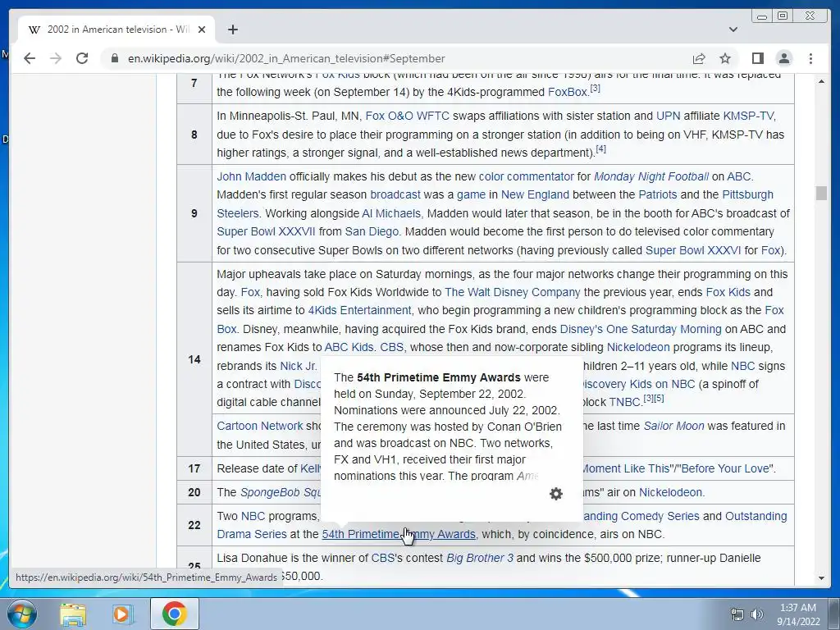Image resolution: width=840 pixels, height=630 pixels.
Task: Share this page icon in address bar
Action: (699, 58)
